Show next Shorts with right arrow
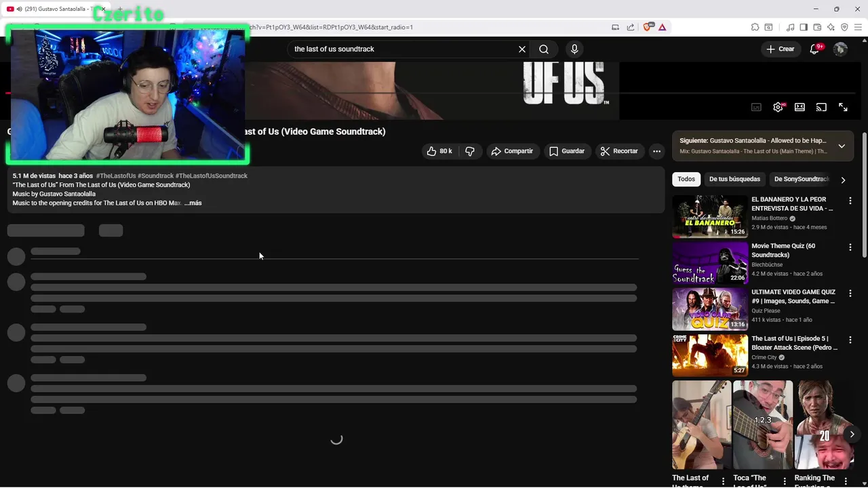This screenshot has height=488, width=868. (852, 434)
